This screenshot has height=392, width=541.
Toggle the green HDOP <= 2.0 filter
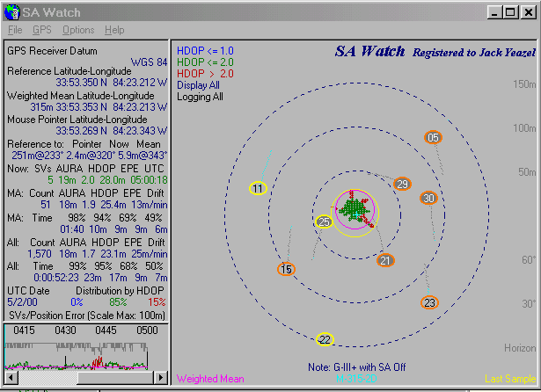(205, 62)
